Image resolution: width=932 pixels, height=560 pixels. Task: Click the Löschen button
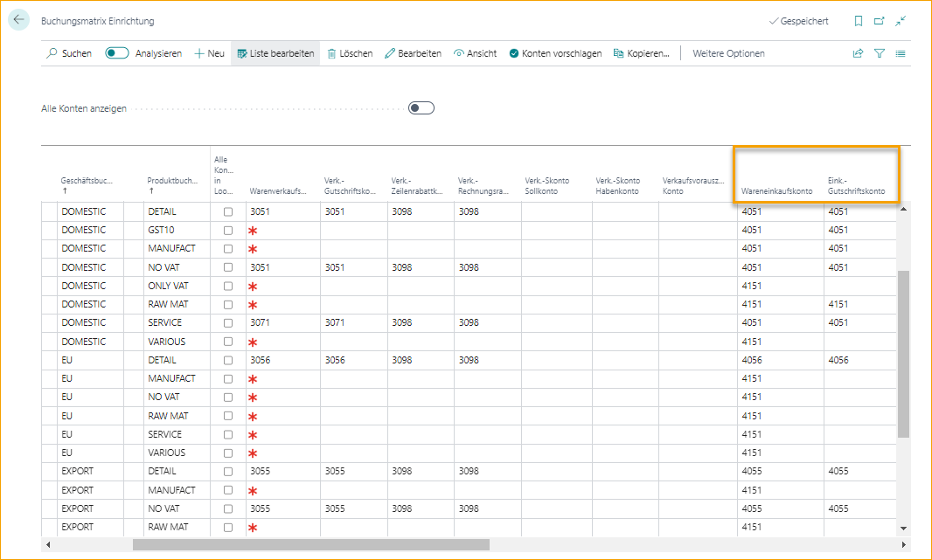click(x=350, y=53)
